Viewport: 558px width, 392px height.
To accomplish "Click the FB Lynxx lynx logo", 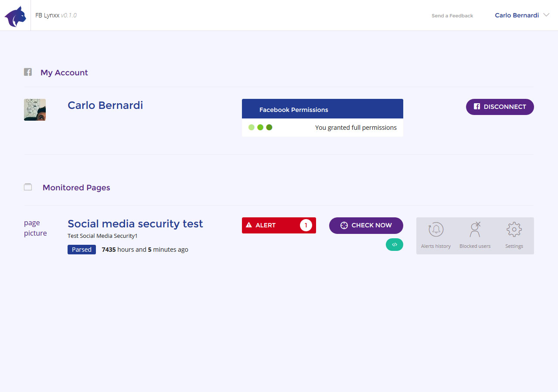I will click(15, 17).
